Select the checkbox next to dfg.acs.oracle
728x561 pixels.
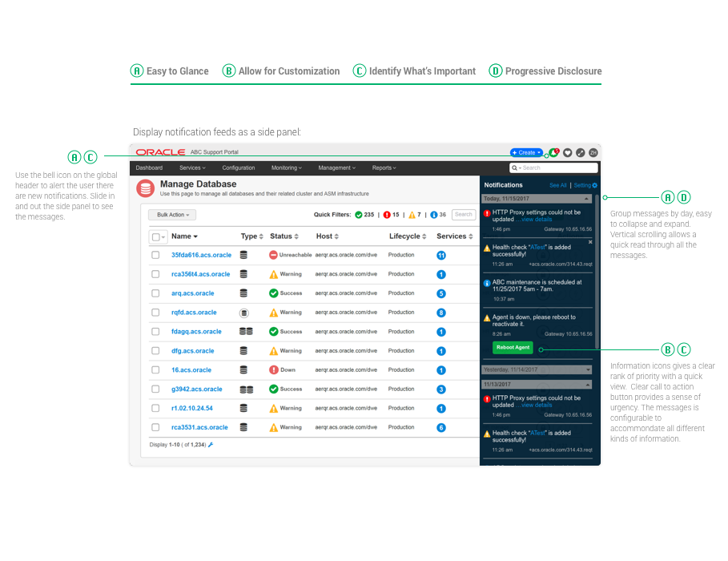(x=156, y=351)
